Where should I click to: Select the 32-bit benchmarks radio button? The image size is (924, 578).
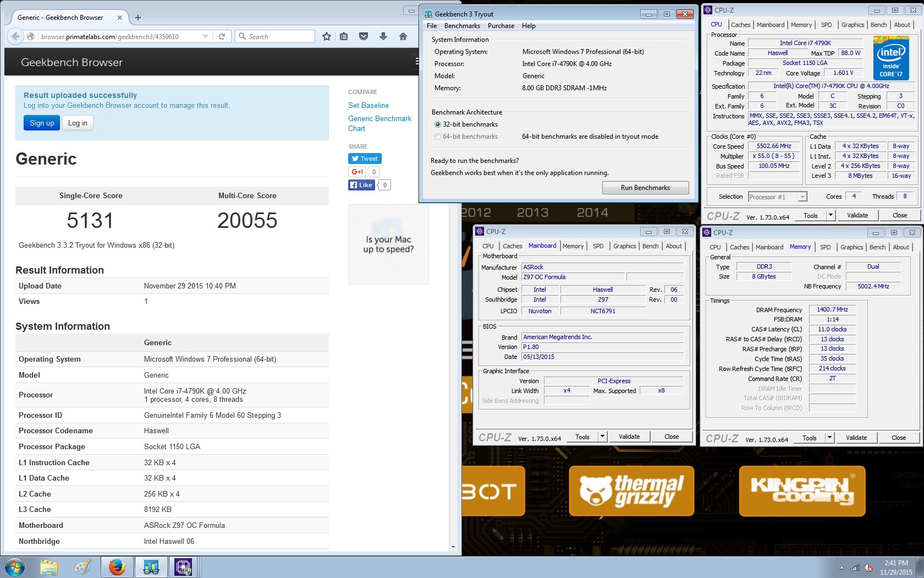[438, 124]
